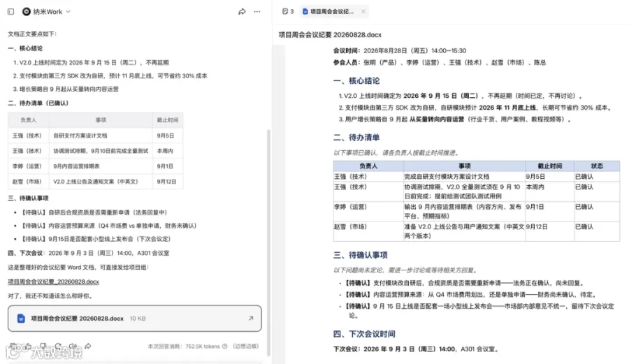Open the three-dot more options menu
Screen dimensions: 629x364
(257, 12)
